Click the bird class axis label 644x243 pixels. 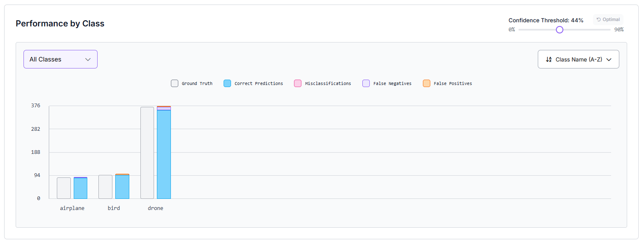tap(114, 208)
